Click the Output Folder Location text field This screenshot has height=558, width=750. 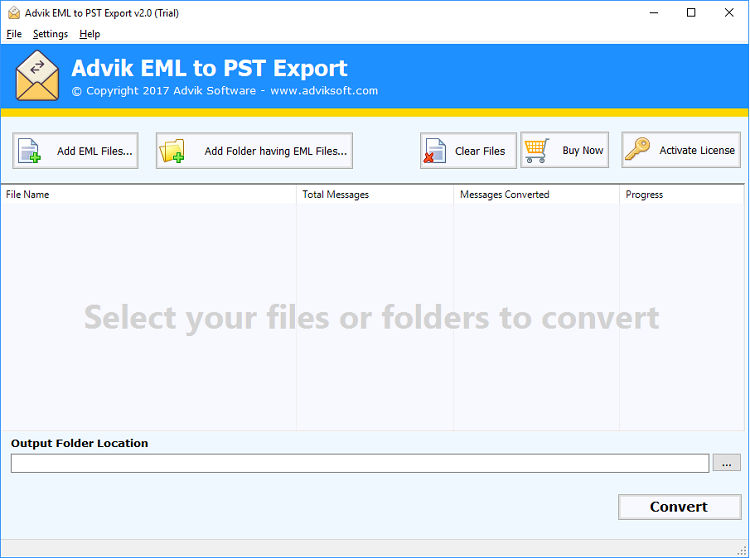(360, 463)
